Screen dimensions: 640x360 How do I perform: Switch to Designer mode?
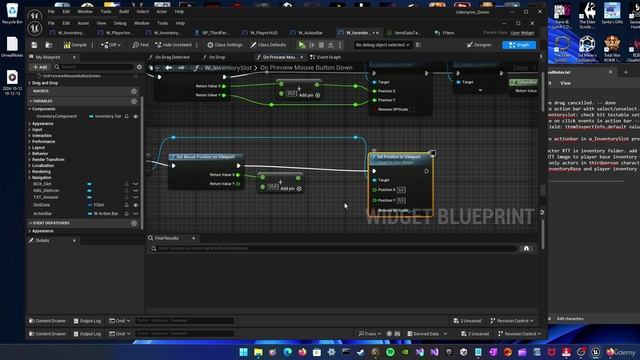tap(479, 45)
